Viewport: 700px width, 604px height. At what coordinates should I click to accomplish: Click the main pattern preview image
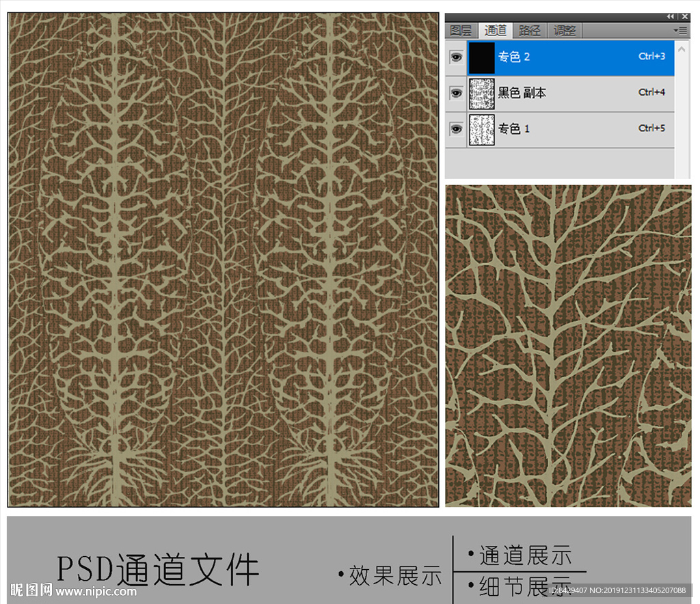click(x=224, y=260)
